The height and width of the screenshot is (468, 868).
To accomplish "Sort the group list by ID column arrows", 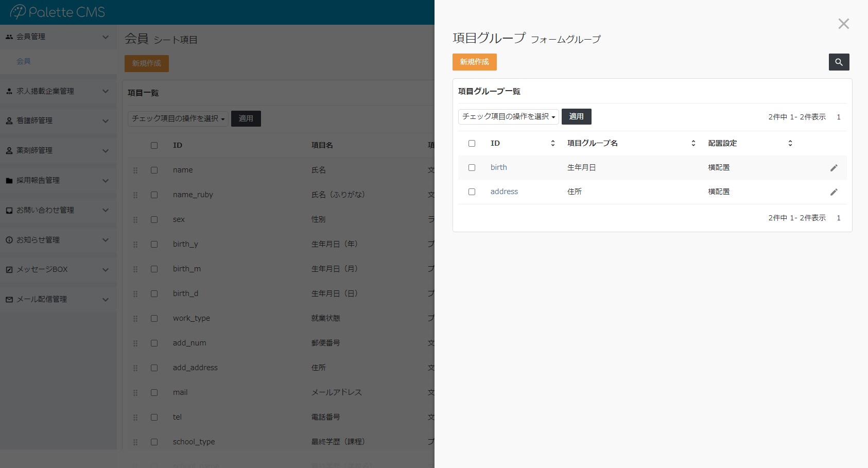I will (553, 143).
